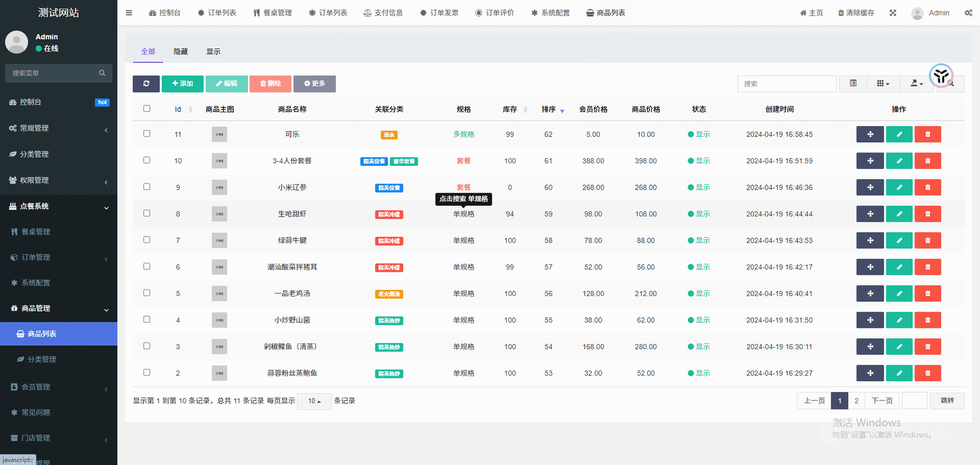Click the table 搜索 input field

point(786,84)
